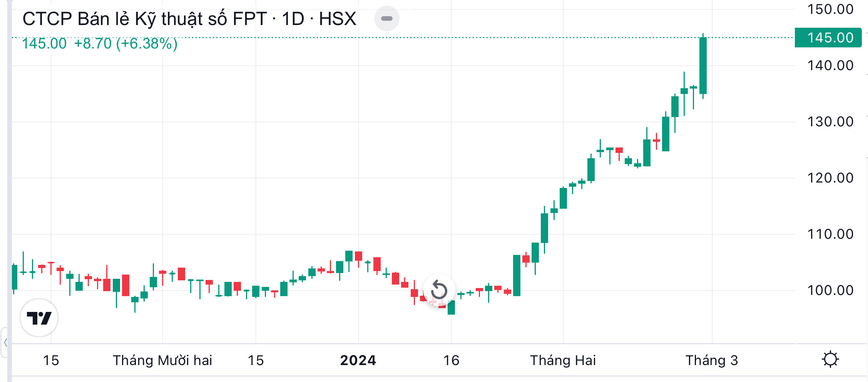Click Tháng Mười hai on the time axis
Viewport: 868px width, 382px height.
[162, 360]
